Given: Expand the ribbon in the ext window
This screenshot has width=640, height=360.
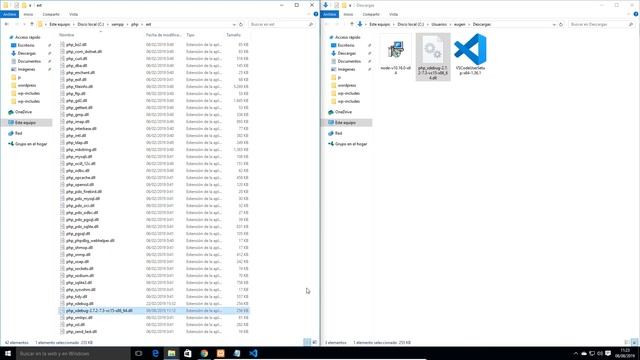Looking at the screenshot, I should 309,14.
